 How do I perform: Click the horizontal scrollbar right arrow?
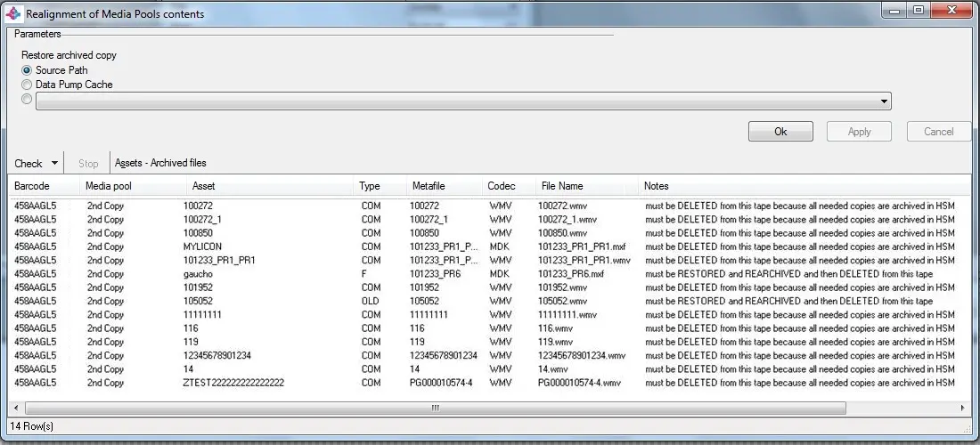pos(963,408)
